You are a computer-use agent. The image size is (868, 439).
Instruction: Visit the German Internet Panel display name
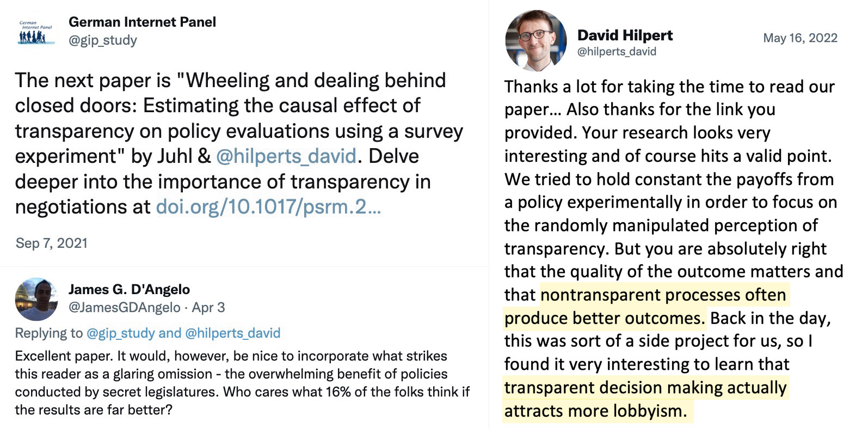pos(142,22)
